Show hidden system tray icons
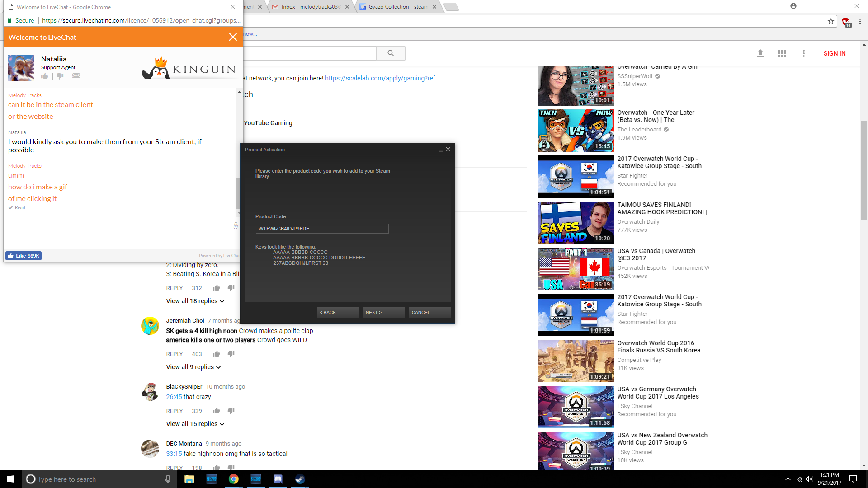 tap(788, 479)
